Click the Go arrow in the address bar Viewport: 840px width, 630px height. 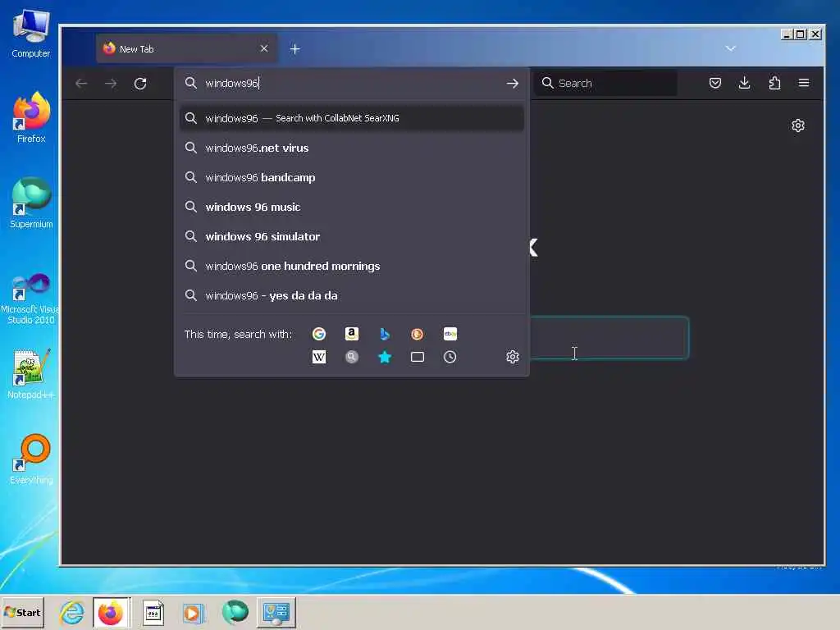pyautogui.click(x=513, y=83)
